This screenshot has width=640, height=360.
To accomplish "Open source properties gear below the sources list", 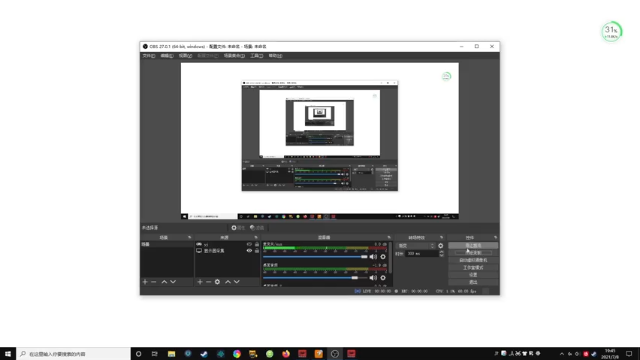I will (217, 282).
